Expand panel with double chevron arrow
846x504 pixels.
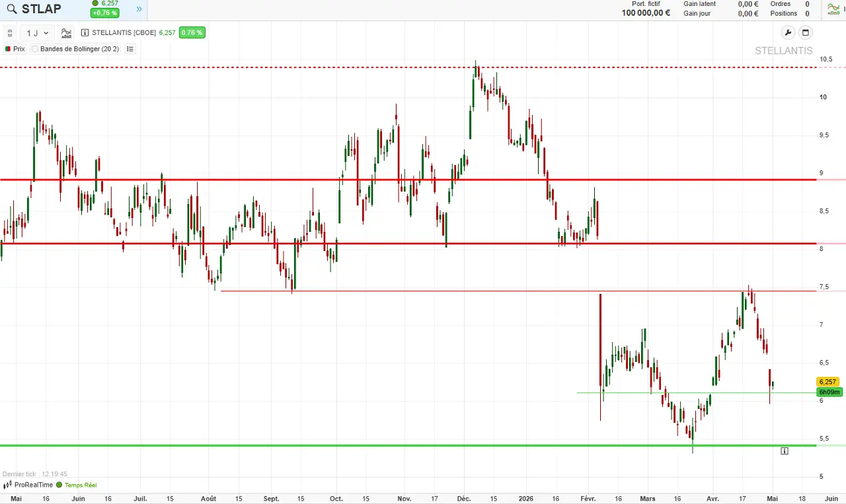[139, 9]
